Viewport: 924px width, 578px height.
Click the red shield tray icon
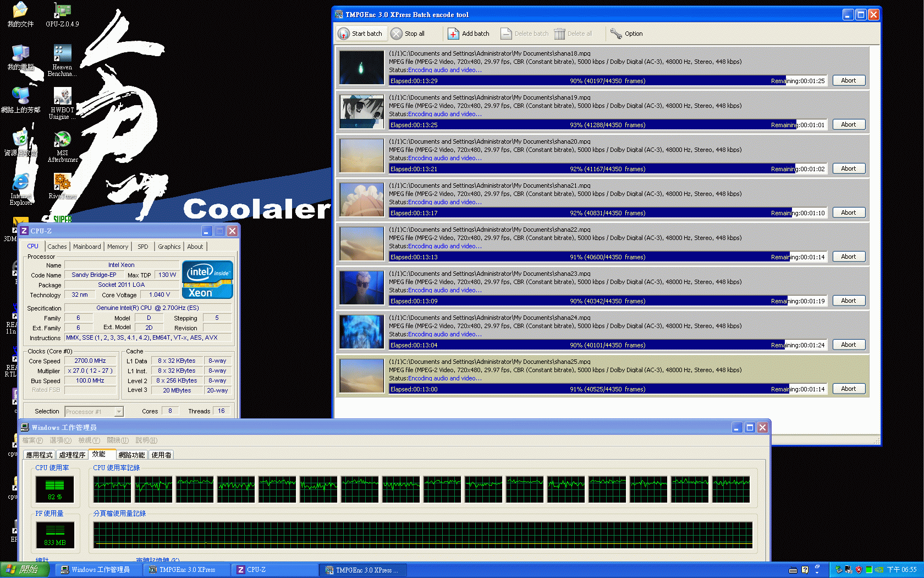click(x=859, y=570)
